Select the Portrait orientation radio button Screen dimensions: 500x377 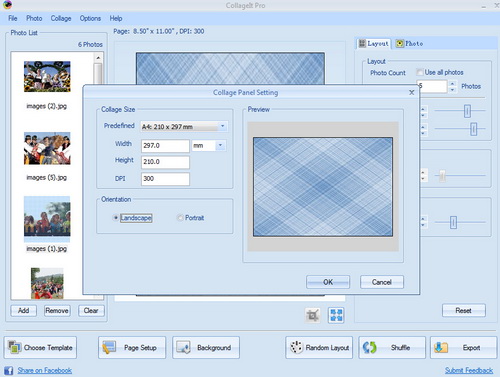pos(180,218)
